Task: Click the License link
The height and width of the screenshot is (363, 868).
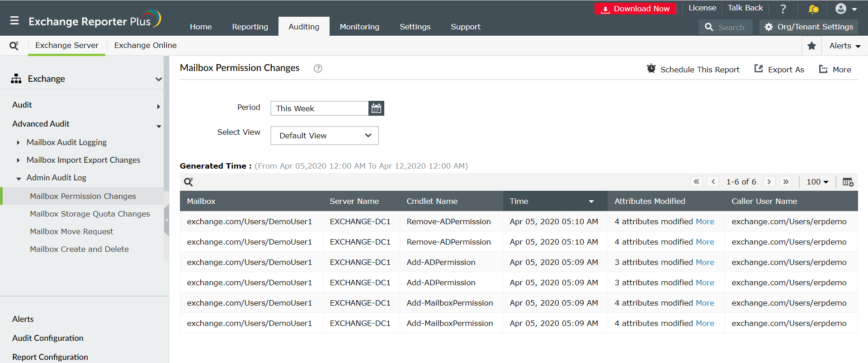Action: (702, 8)
